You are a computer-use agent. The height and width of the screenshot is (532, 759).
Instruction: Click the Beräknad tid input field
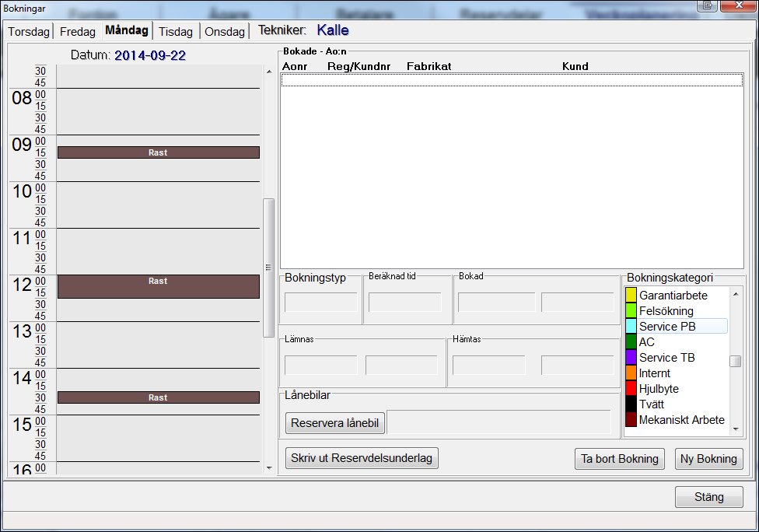pos(405,302)
